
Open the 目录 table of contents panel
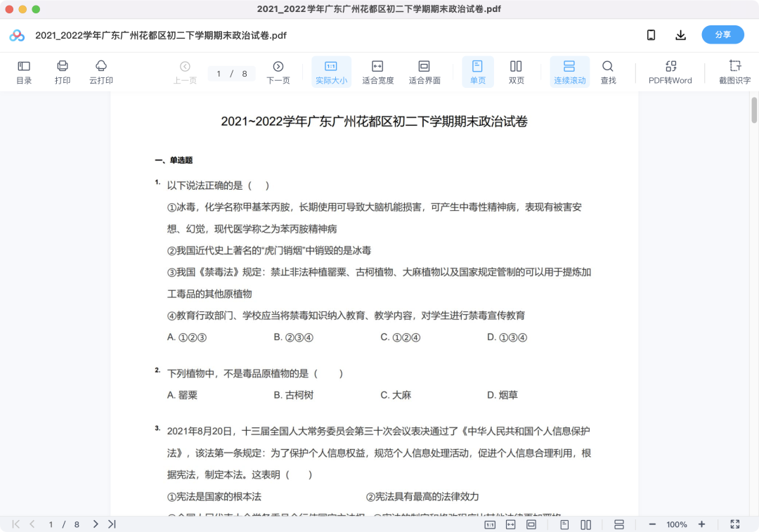point(24,72)
